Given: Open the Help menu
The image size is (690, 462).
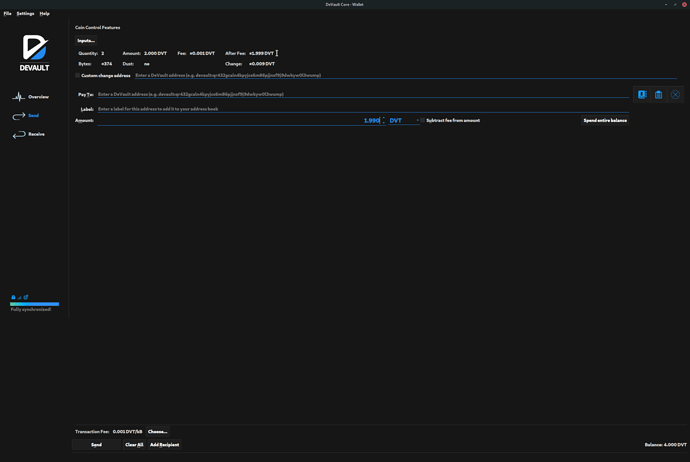Looking at the screenshot, I should [x=44, y=14].
